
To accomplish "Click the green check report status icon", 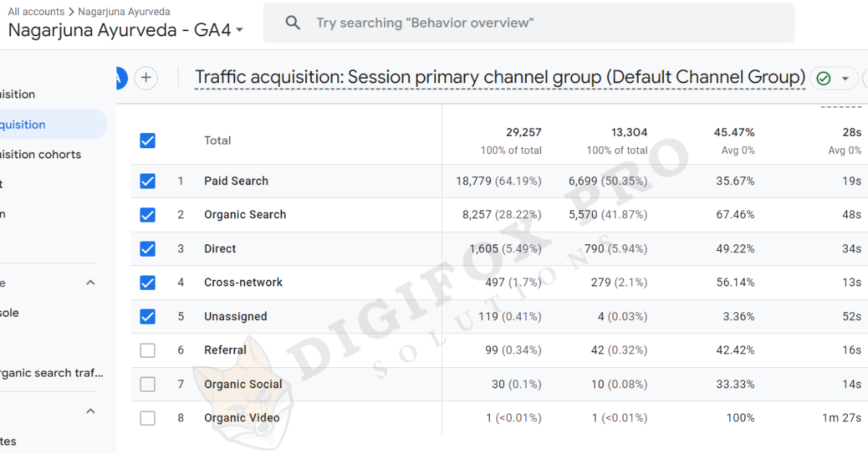I will point(823,78).
